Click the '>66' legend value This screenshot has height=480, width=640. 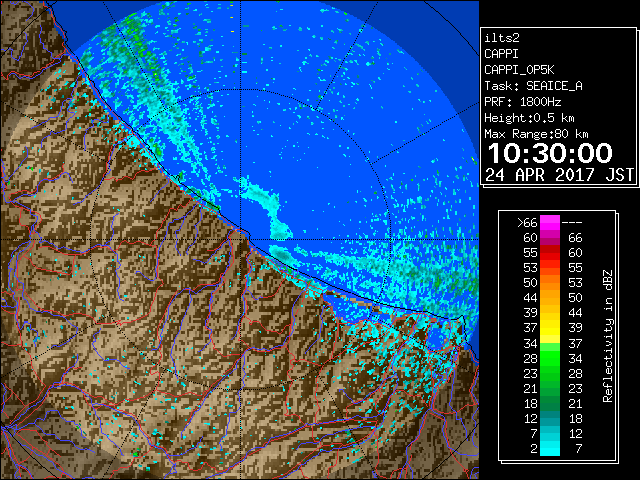pyautogui.click(x=527, y=222)
